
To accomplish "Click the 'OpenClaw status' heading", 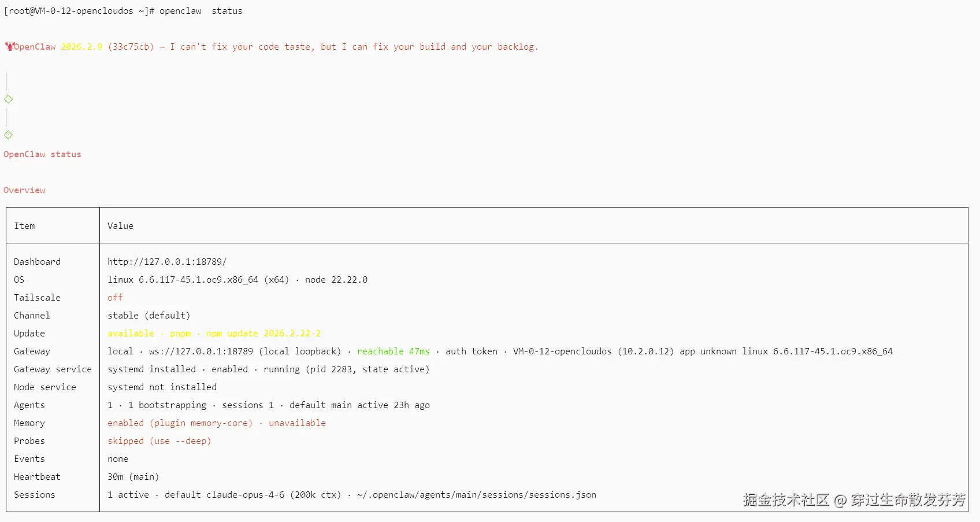I will pos(42,154).
